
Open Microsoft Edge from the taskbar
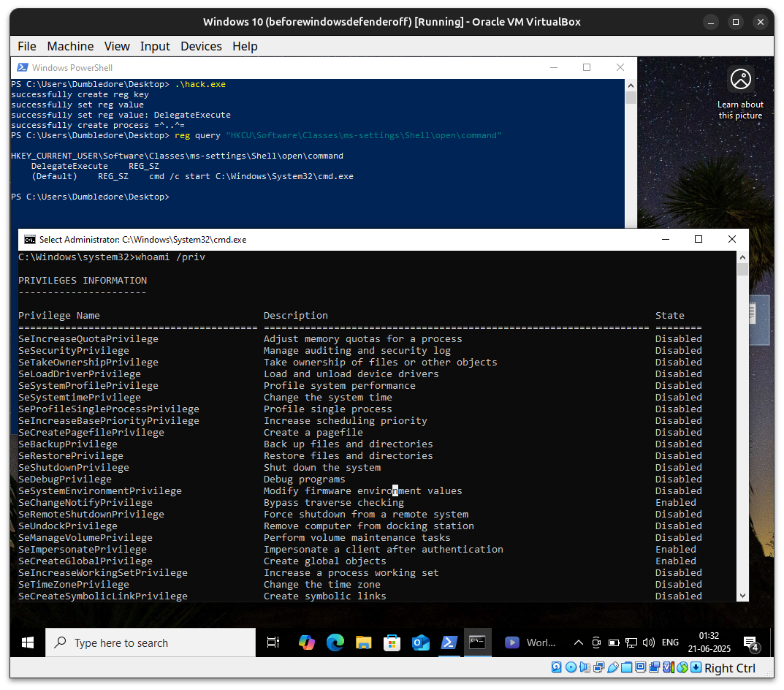coord(335,642)
